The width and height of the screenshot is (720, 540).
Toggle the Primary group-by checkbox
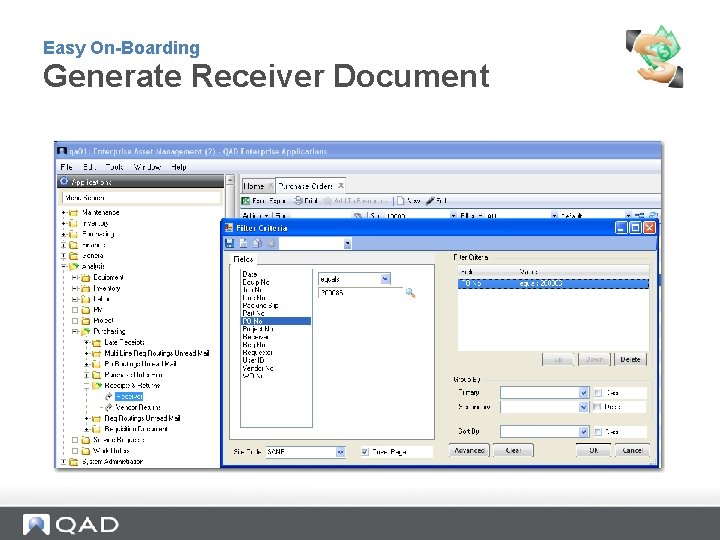(x=598, y=393)
